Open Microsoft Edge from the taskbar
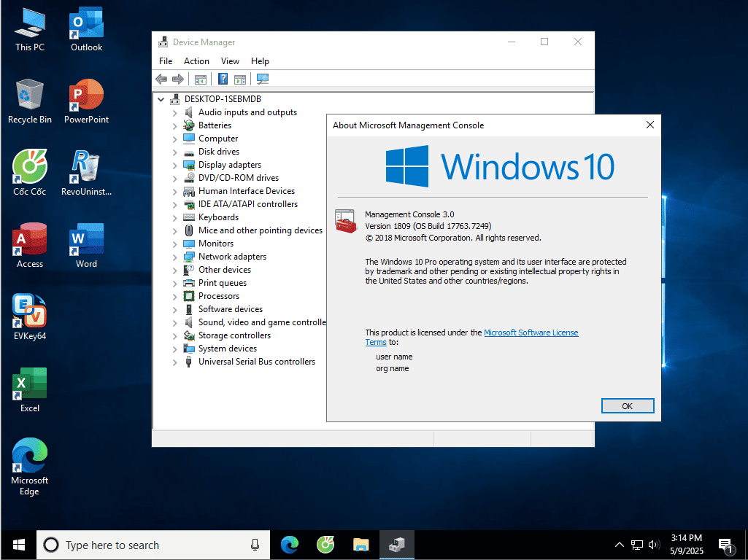Screen dimensions: 748x560 pyautogui.click(x=290, y=544)
